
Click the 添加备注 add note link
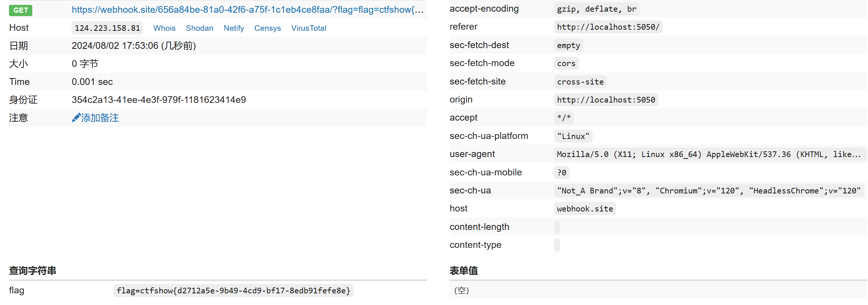[100, 118]
